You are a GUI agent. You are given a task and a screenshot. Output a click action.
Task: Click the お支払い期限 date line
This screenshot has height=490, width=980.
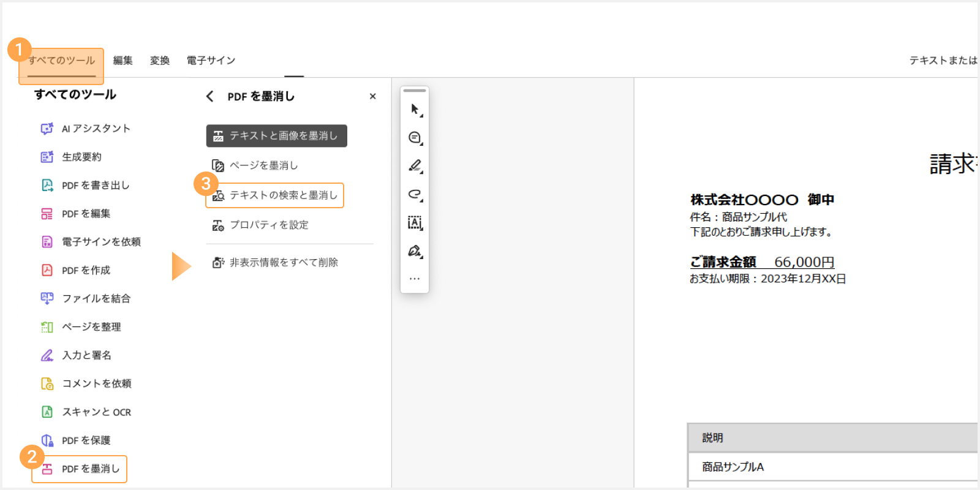pos(768,279)
